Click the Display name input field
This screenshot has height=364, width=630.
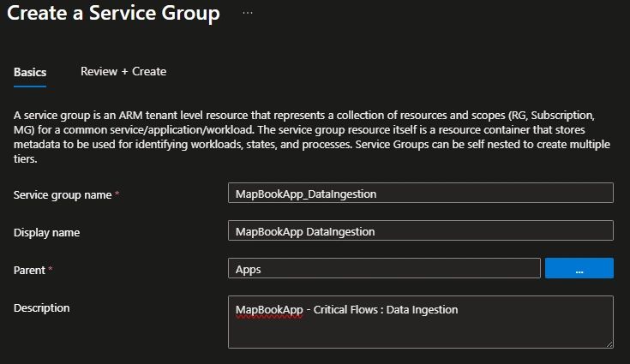click(x=421, y=230)
